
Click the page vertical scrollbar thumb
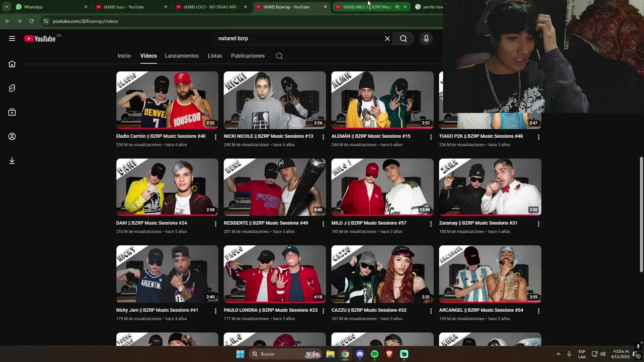tap(641, 215)
